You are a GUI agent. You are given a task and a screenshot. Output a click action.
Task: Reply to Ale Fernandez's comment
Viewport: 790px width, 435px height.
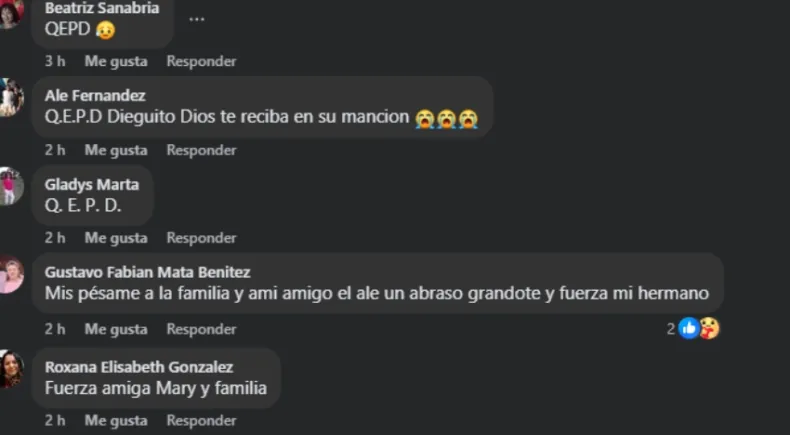(202, 150)
